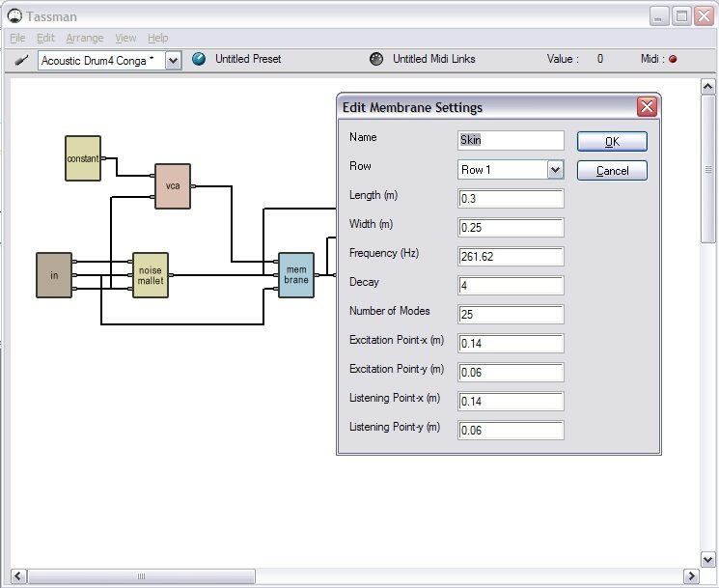Click the Acoustic Drum4 Conga instrument name field
The image size is (719, 588).
pos(101,61)
